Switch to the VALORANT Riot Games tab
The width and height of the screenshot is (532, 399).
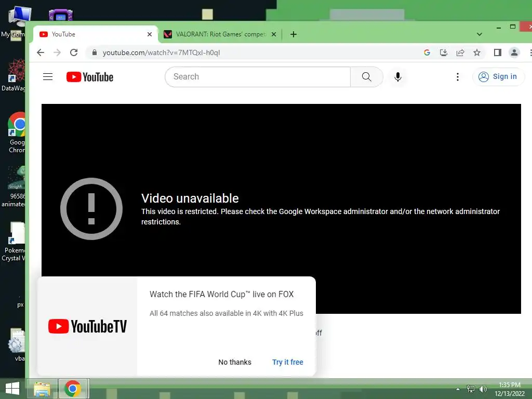(220, 34)
